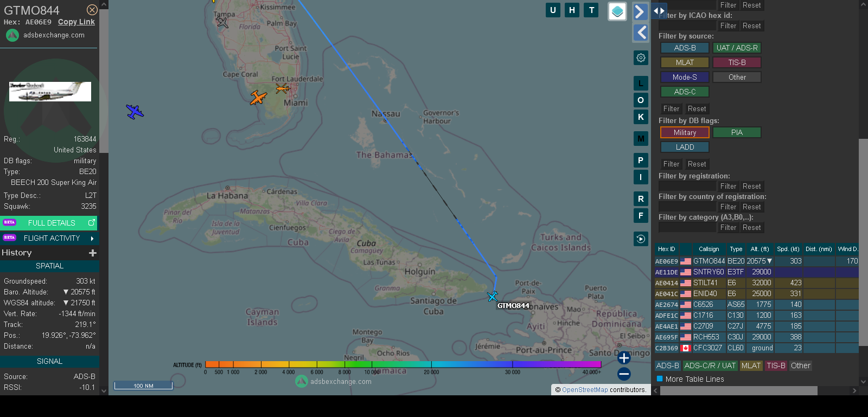The image size is (868, 417).
Task: Click the P map button
Action: click(x=641, y=161)
